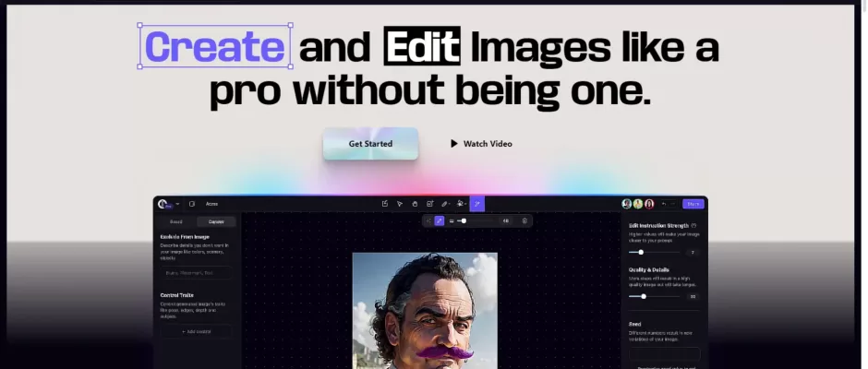Image resolution: width=868 pixels, height=369 pixels.
Task: Click the Quality & Details value box
Action: (693, 296)
